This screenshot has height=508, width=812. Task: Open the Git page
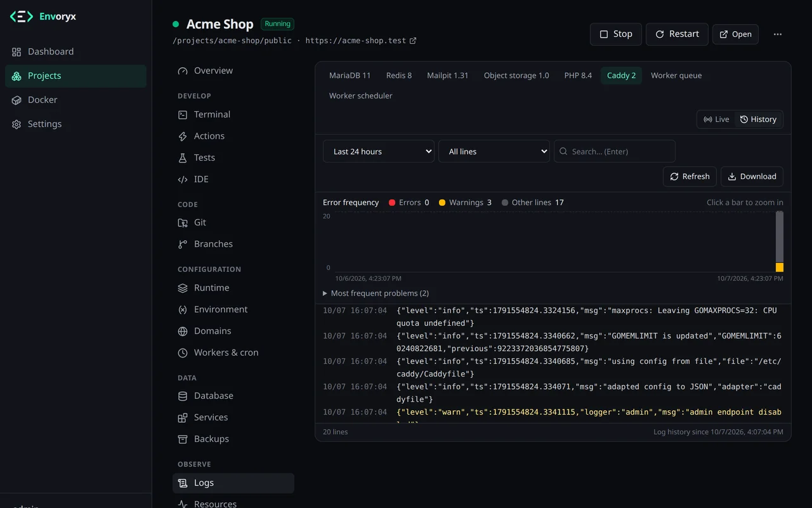pyautogui.click(x=233, y=222)
